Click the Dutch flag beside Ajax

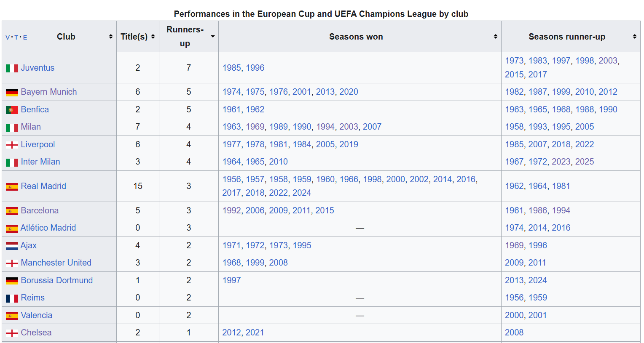point(12,246)
